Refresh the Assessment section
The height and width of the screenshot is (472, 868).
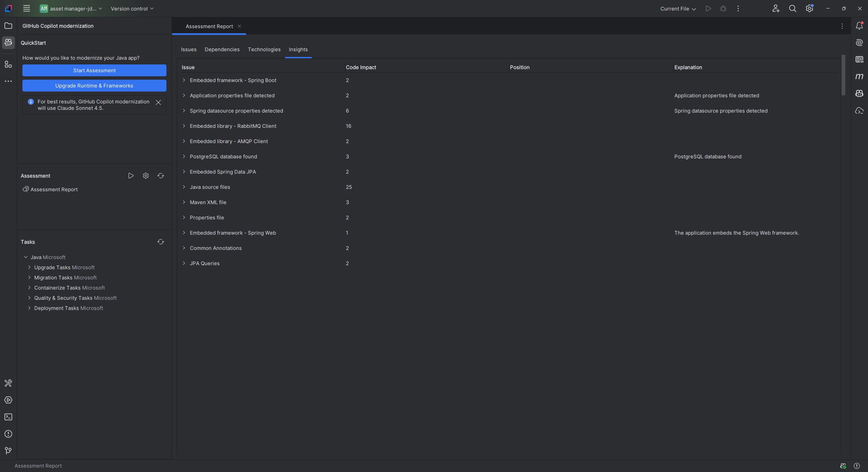(161, 176)
